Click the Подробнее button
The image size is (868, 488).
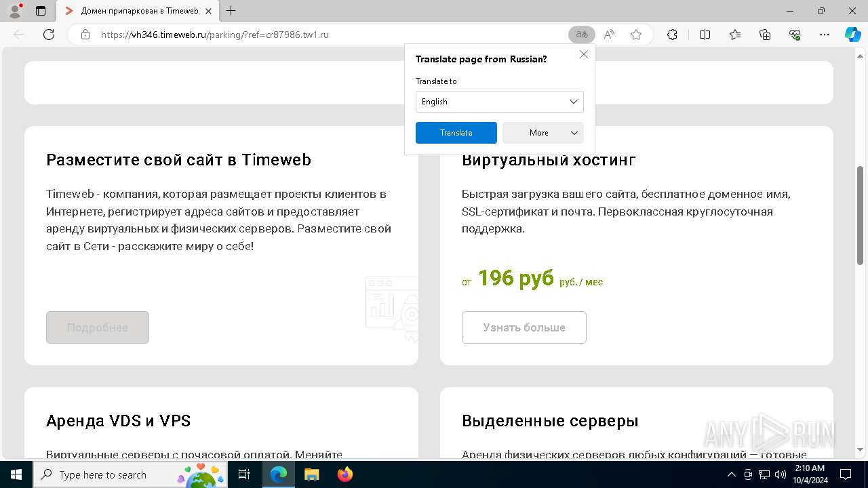coord(98,327)
